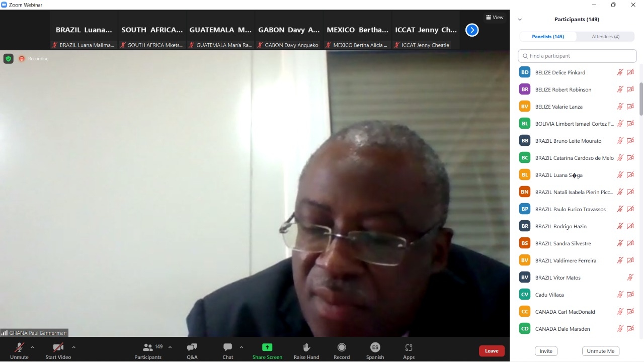644x362 pixels.
Task: Select SOUTH AFRICA thumbnail in gallery strip
Action: tap(152, 30)
